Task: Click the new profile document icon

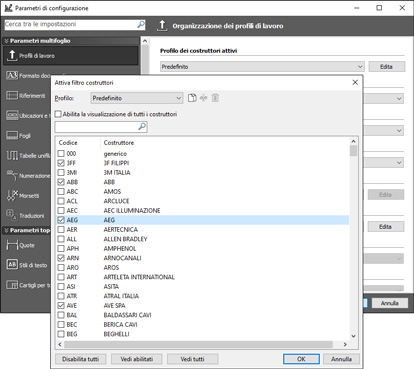Action: 192,98
